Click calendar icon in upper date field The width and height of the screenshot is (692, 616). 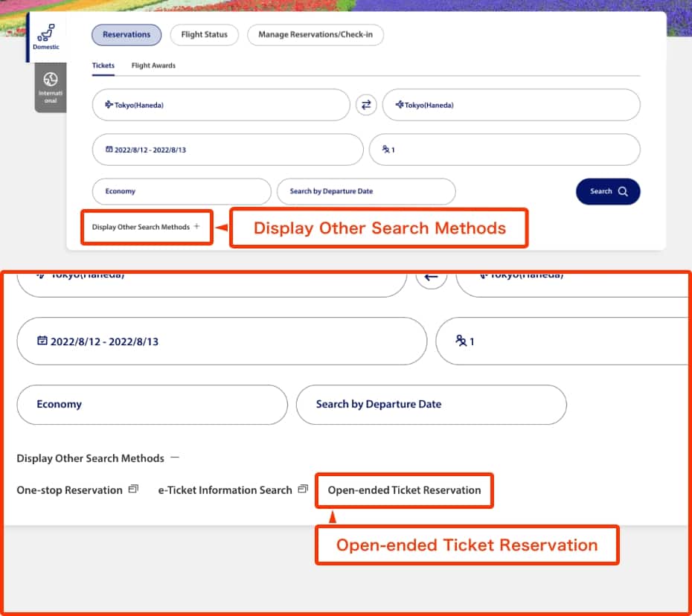(109, 150)
